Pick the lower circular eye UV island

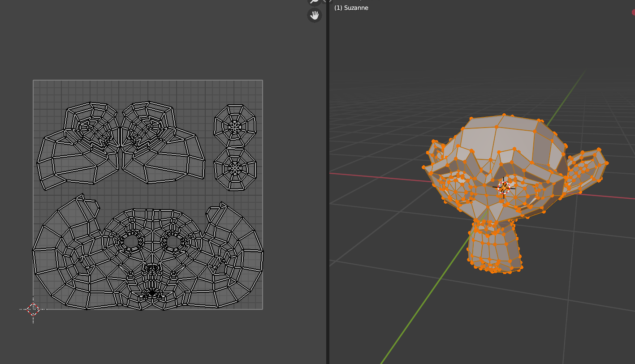[x=235, y=169]
